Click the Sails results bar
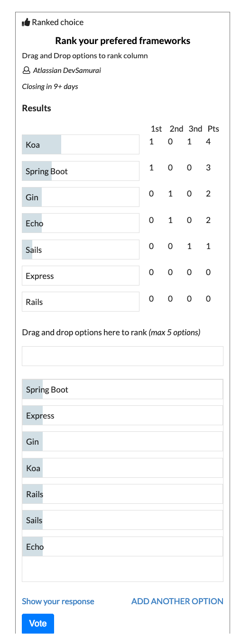Viewport: 241px width, 644px height. coord(81,250)
